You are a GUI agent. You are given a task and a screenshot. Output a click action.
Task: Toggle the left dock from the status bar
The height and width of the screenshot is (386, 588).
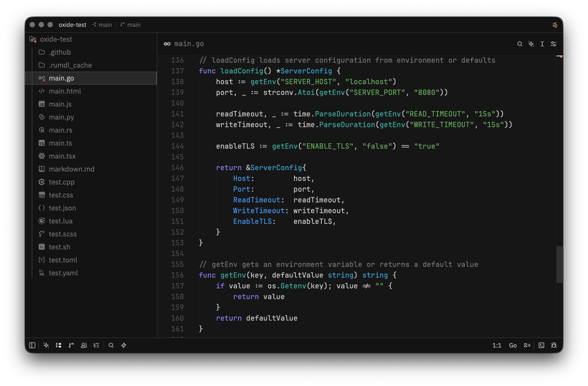(32, 345)
